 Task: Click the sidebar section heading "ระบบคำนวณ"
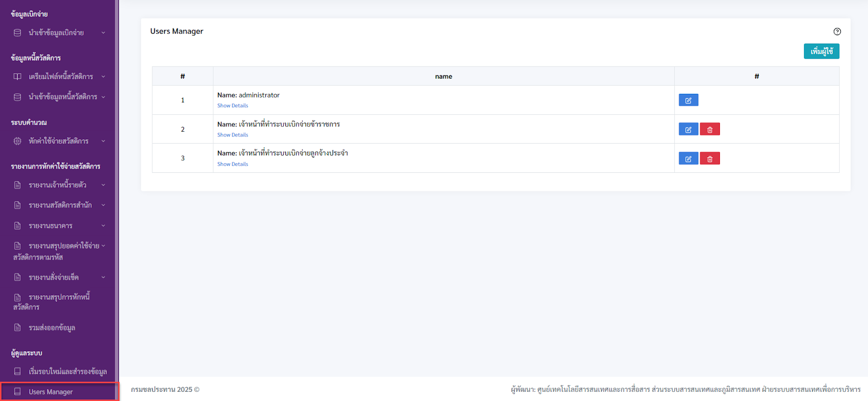point(29,122)
